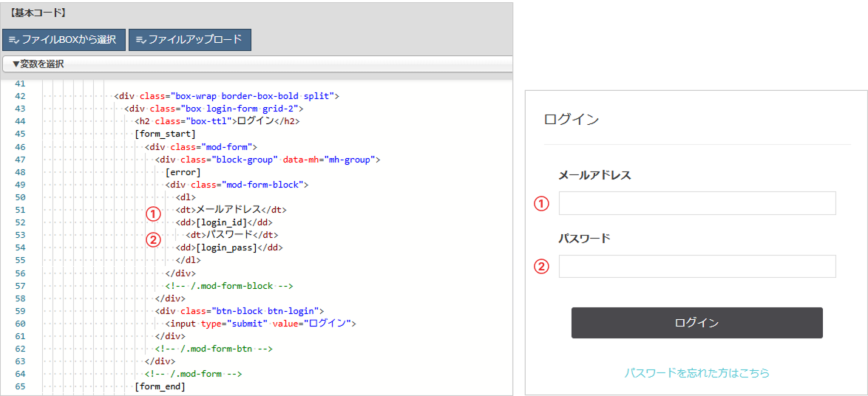Click the red circled 1 marker in code editor
The height and width of the screenshot is (396, 868).
[x=153, y=214]
